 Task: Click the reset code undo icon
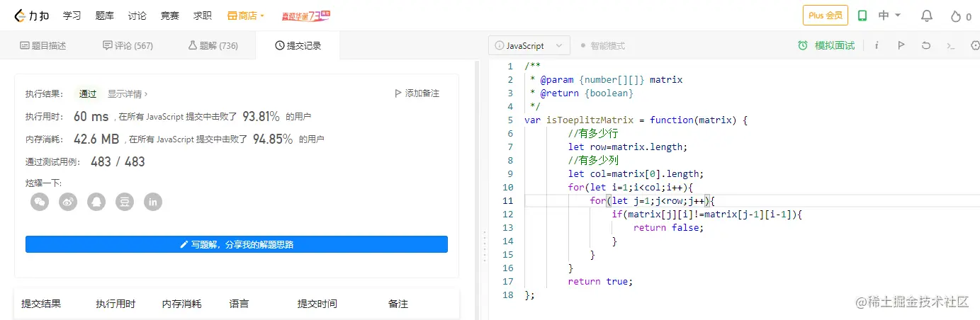click(x=925, y=45)
